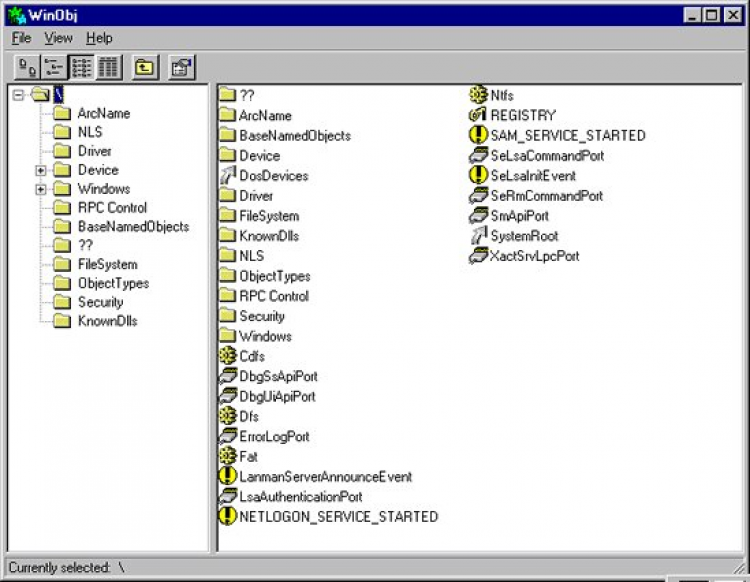Click the XactSrvLpcPort port icon
Image resolution: width=750 pixels, height=582 pixels.
(x=478, y=255)
